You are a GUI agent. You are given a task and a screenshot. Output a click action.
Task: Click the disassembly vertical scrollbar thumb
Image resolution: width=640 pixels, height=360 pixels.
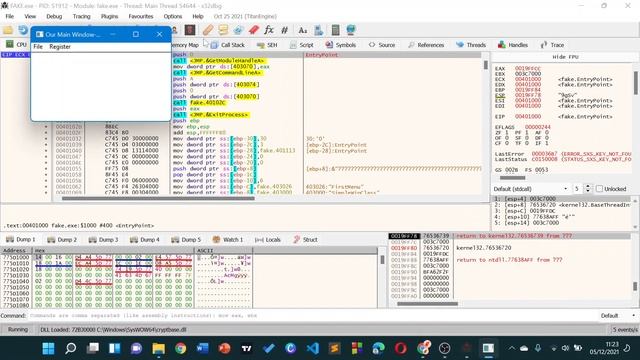click(486, 64)
